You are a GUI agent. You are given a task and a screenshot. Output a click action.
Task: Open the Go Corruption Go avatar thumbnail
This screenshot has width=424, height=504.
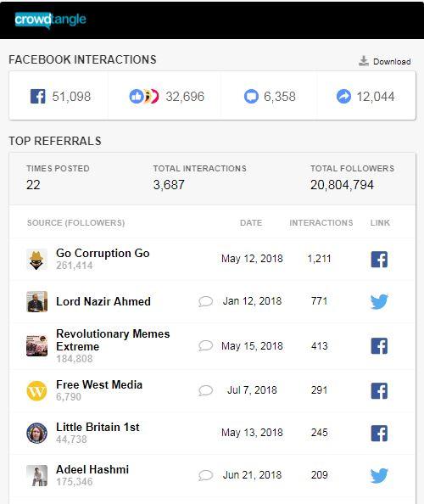point(36,259)
